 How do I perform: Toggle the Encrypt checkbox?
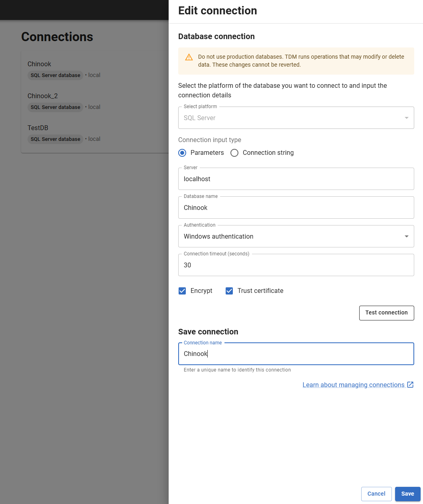click(182, 291)
